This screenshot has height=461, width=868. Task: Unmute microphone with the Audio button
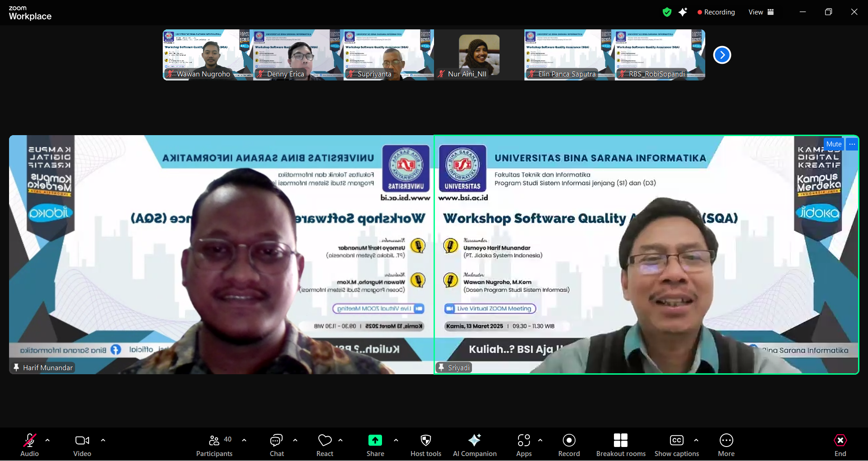pyautogui.click(x=29, y=445)
